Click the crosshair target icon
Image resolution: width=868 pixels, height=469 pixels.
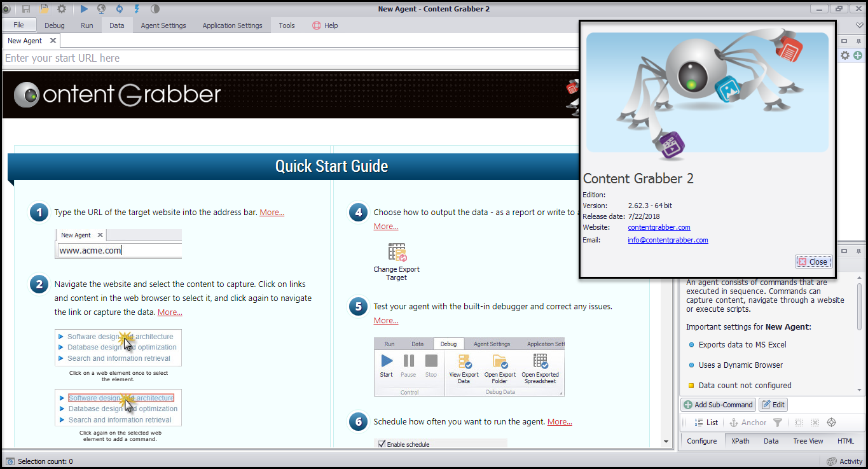click(x=831, y=423)
